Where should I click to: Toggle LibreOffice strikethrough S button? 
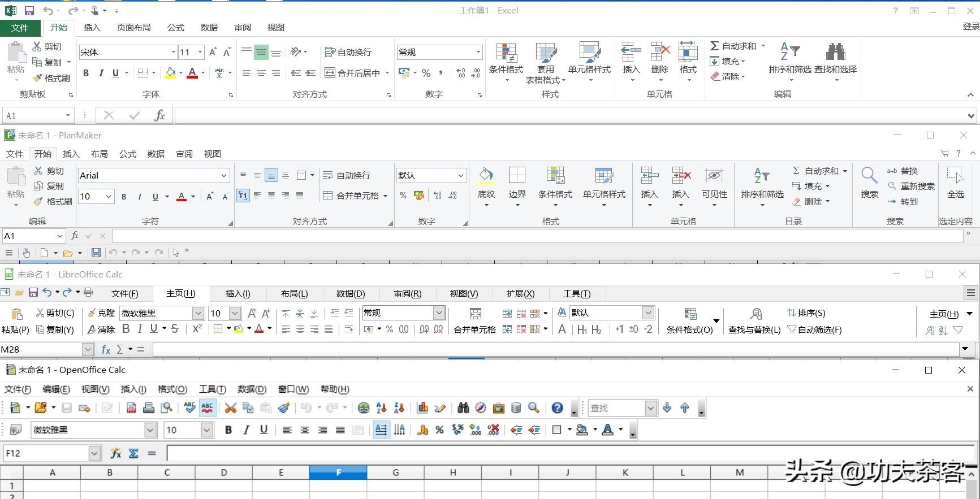coord(175,328)
